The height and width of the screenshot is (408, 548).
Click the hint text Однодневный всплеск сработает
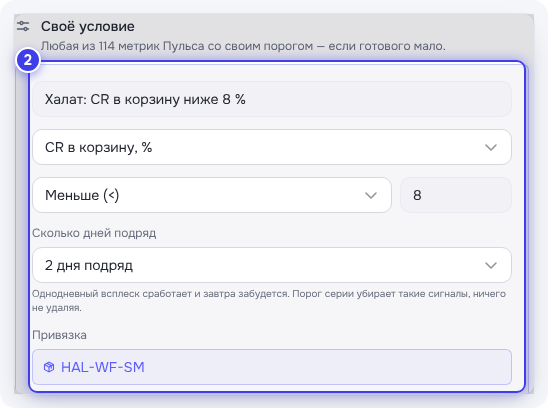click(113, 294)
